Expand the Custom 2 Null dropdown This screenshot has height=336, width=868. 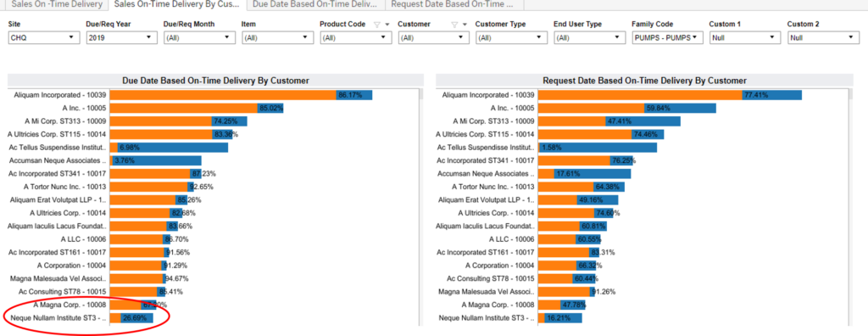[x=823, y=37]
